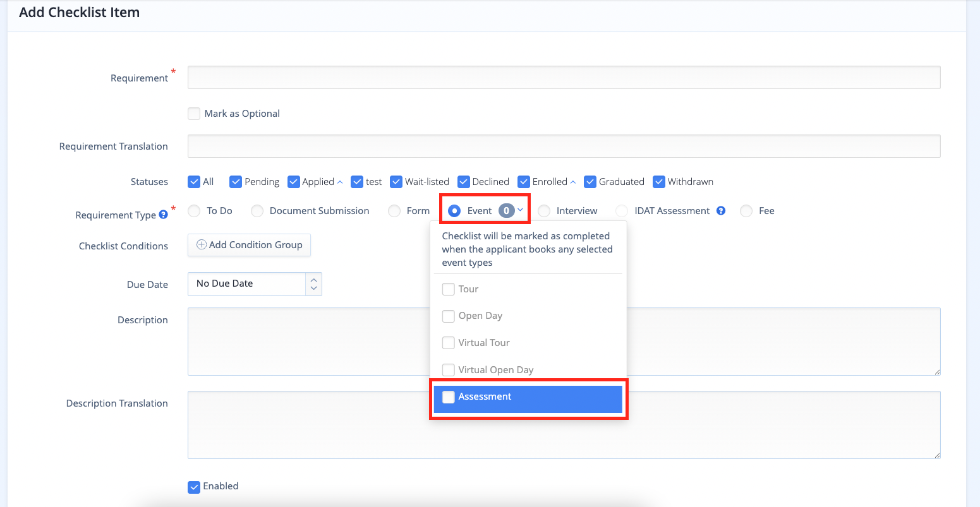980x507 pixels.
Task: Disable the Enabled checkbox
Action: [194, 487]
